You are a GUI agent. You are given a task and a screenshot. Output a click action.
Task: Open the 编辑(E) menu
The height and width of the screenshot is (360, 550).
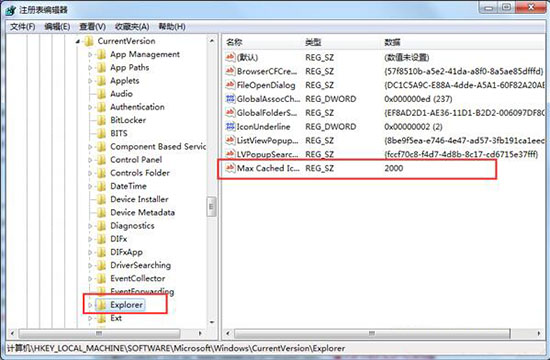pyautogui.click(x=57, y=27)
